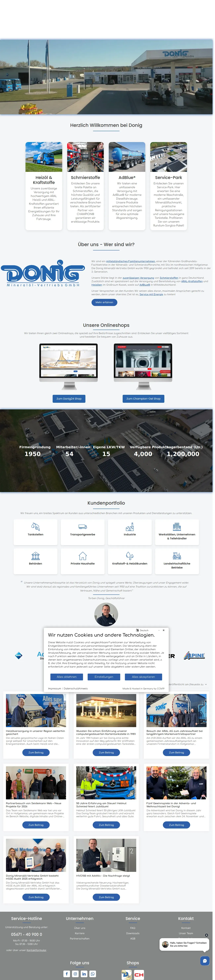Open cookie 'Einstellungen'

(104, 677)
